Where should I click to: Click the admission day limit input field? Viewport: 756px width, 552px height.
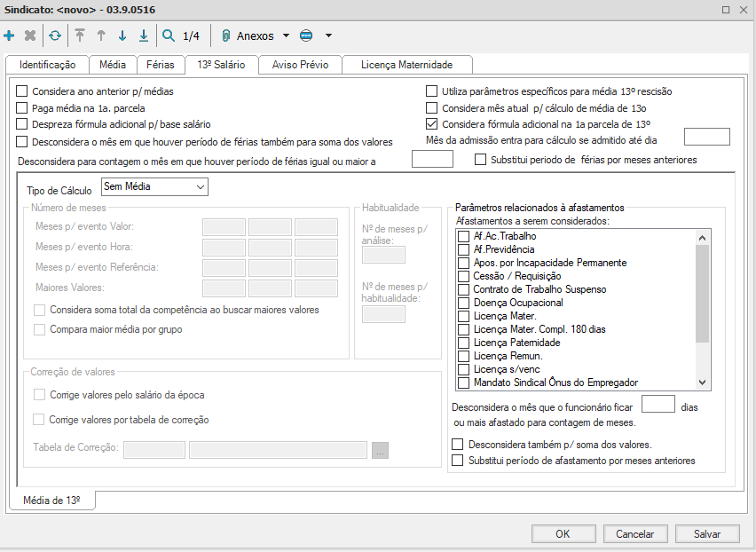tap(707, 137)
